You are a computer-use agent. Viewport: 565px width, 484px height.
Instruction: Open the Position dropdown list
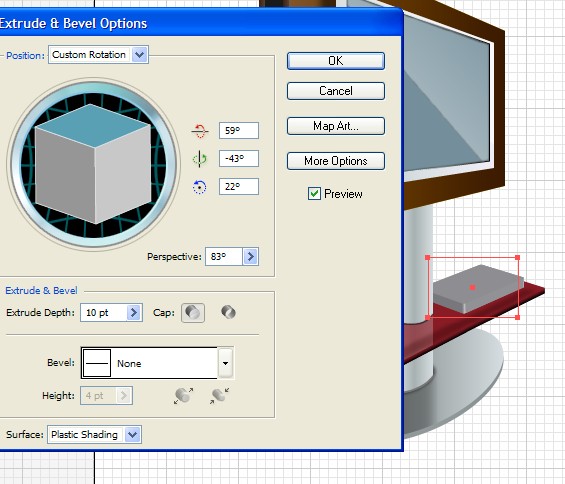(x=139, y=55)
